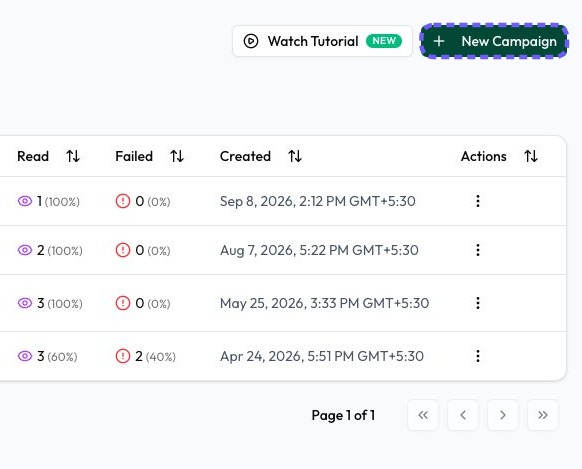Sort table by Failed column
Viewport: 582px width, 469px height.
click(177, 156)
